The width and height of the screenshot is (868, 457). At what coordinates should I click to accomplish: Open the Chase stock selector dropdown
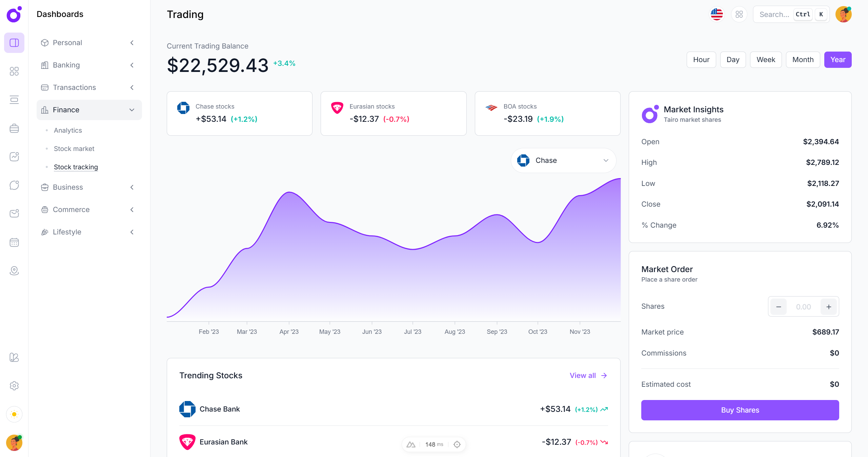click(563, 160)
